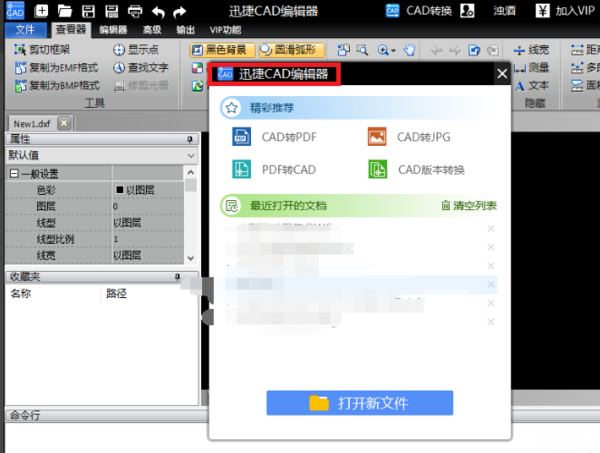Screen dimensions: 600x453
Task: Toggle the 黑色背景 button
Action: [x=222, y=50]
